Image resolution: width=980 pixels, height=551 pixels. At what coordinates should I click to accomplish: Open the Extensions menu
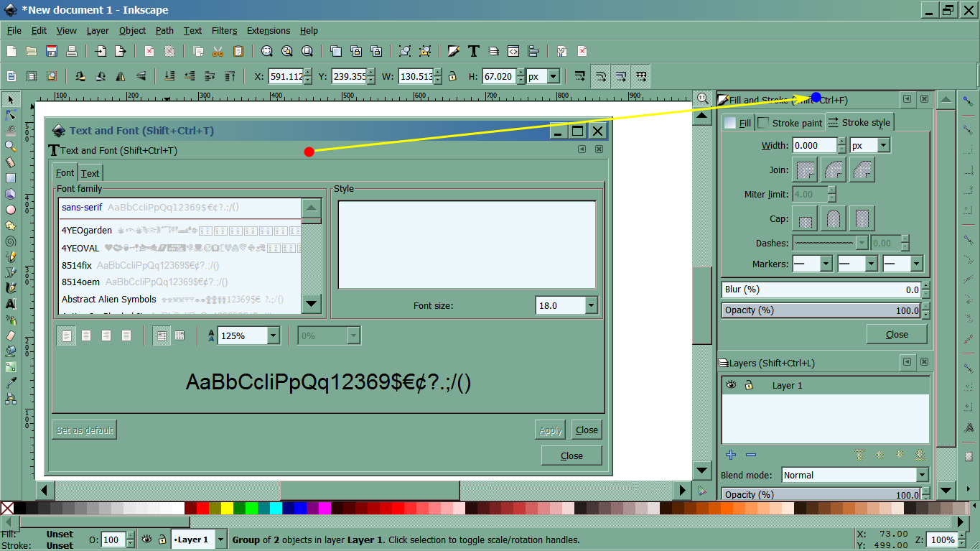point(269,30)
